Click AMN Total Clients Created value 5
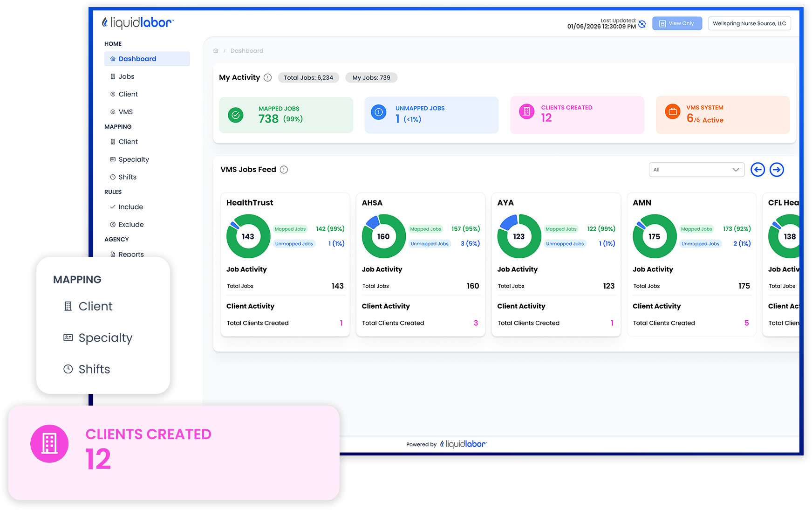This screenshot has height=510, width=812. pyautogui.click(x=747, y=323)
